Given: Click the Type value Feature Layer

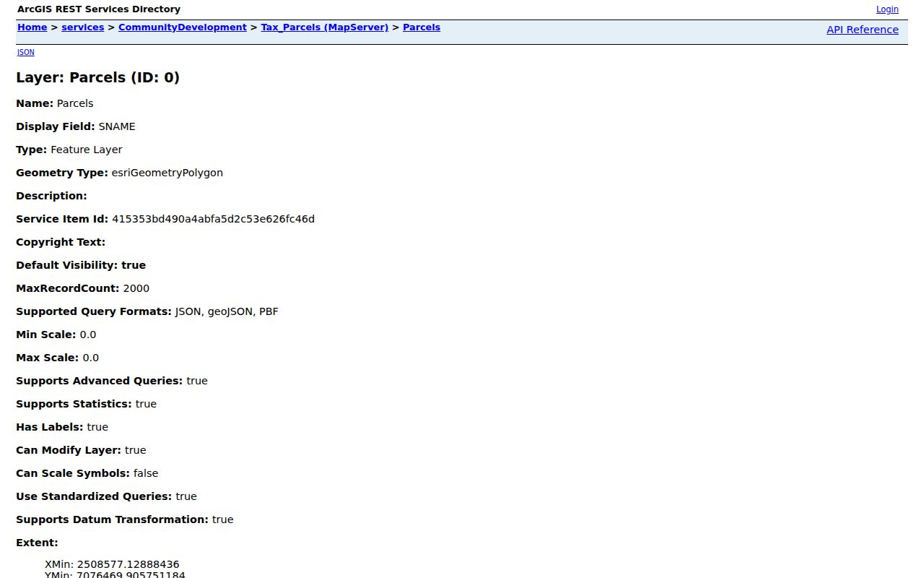Looking at the screenshot, I should [x=87, y=150].
